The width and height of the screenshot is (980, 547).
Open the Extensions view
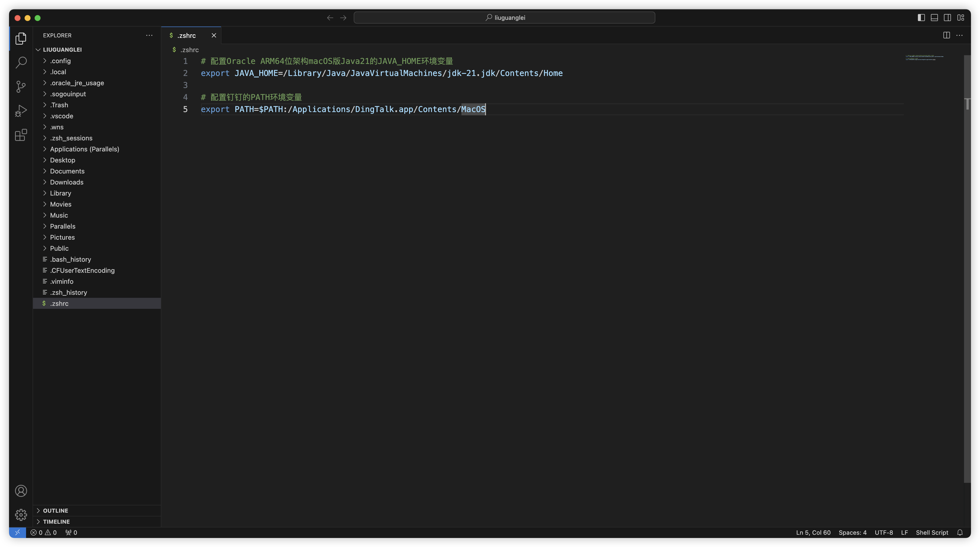[x=21, y=135]
